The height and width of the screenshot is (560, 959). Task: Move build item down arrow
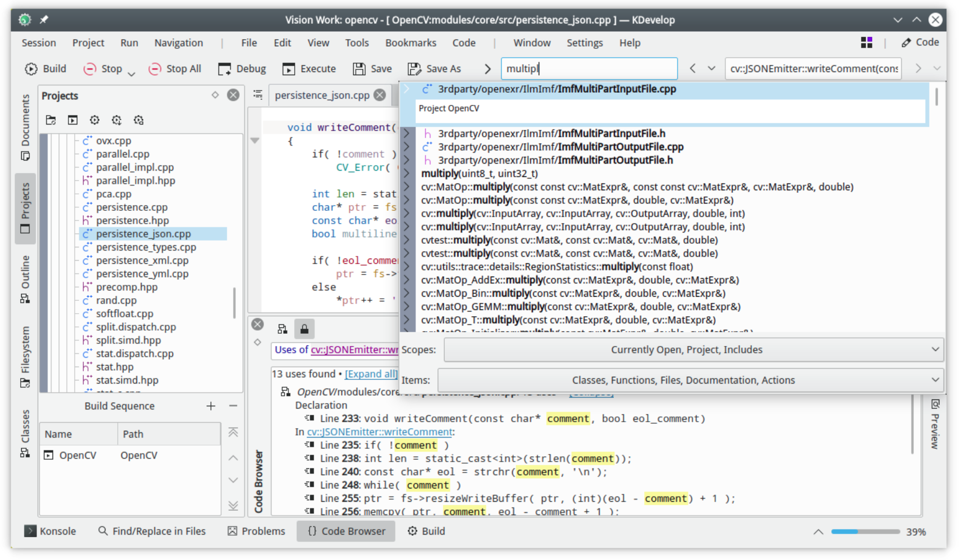coord(233,480)
